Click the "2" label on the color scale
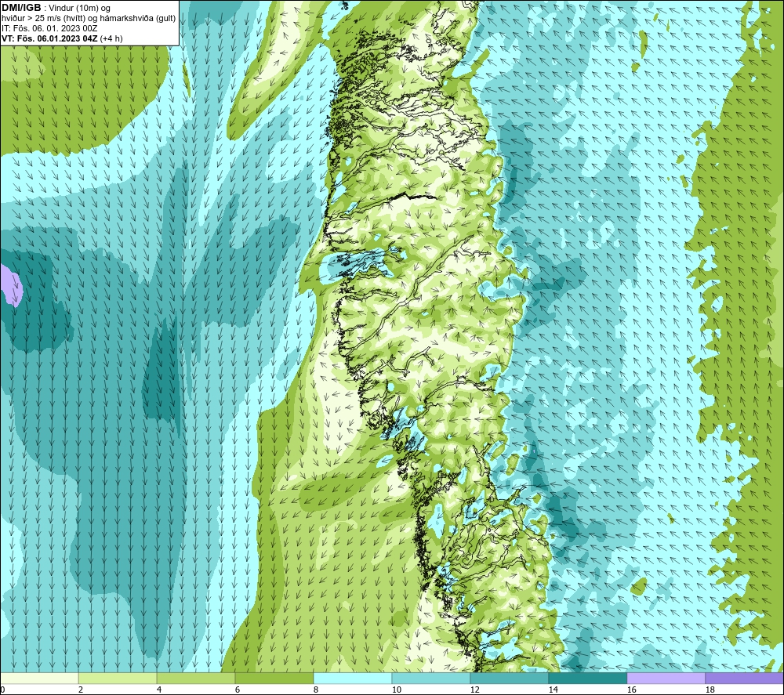The image size is (784, 695). (81, 690)
